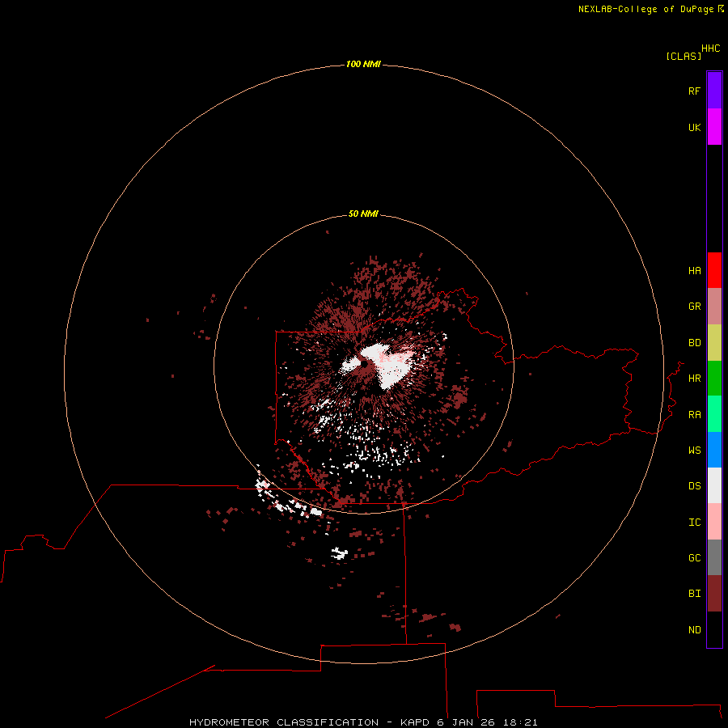The width and height of the screenshot is (728, 728).
Task: Click the HYDROMETEOR CLASSIFICATION title text
Action: coord(284,722)
